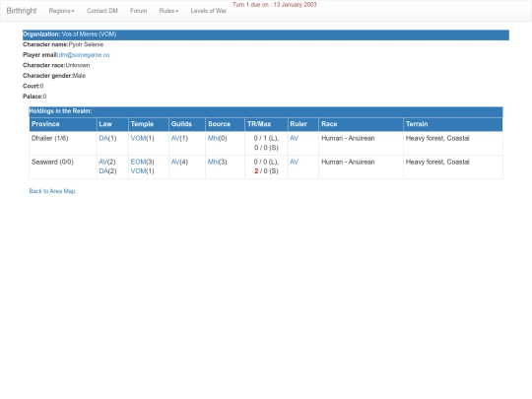Click Human - Anuirean race in Dhalier row
The width and height of the screenshot is (532, 399).
point(348,139)
